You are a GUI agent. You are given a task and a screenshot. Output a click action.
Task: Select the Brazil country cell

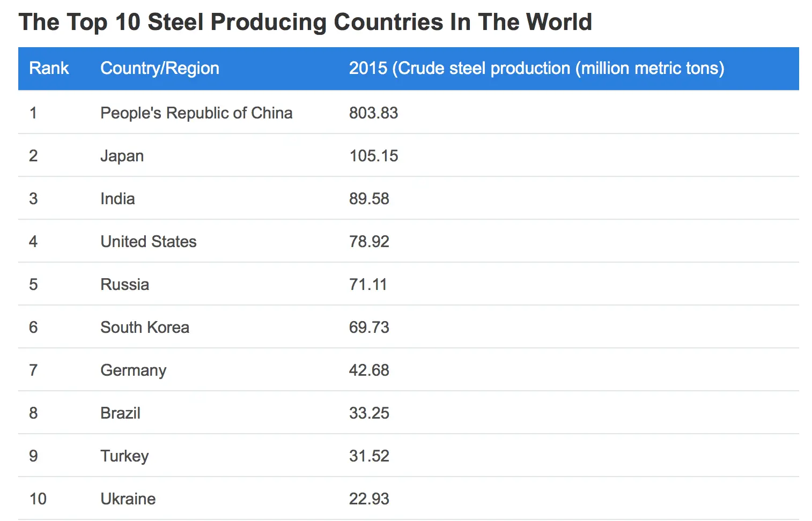[x=121, y=413]
